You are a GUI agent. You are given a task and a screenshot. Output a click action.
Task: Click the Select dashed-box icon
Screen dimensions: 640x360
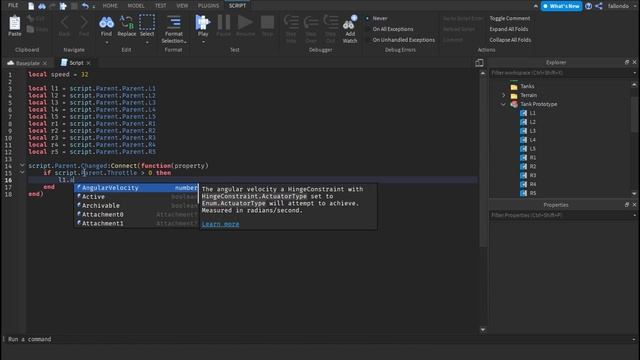[x=147, y=22]
